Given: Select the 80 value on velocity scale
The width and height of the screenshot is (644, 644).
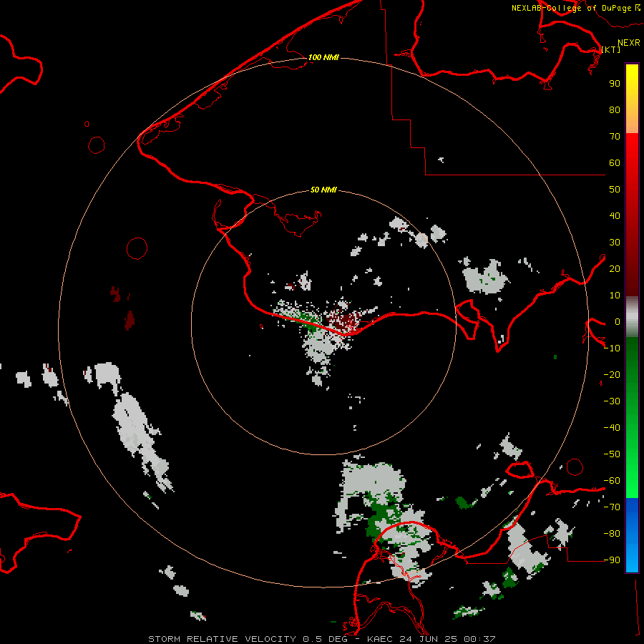Looking at the screenshot, I should pos(615,110).
